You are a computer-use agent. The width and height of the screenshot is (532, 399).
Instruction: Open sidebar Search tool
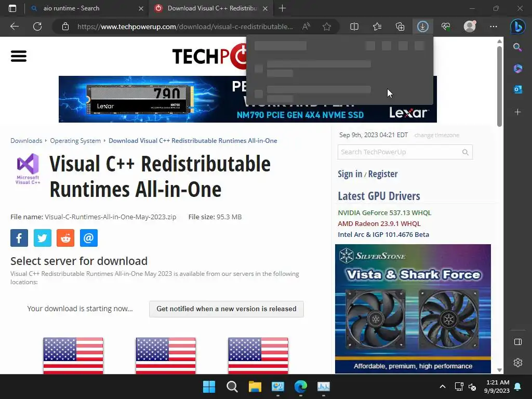tap(517, 47)
